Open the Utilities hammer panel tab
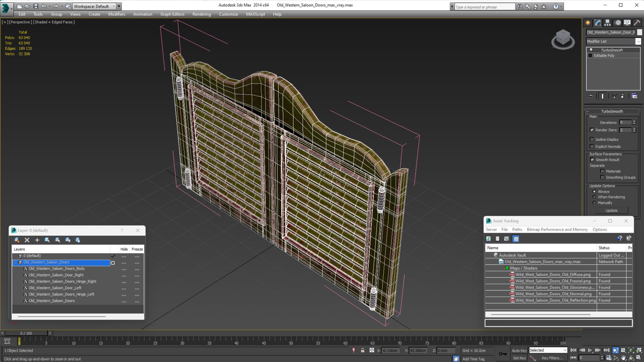Viewport: 644px width, 362px height. tap(637, 23)
